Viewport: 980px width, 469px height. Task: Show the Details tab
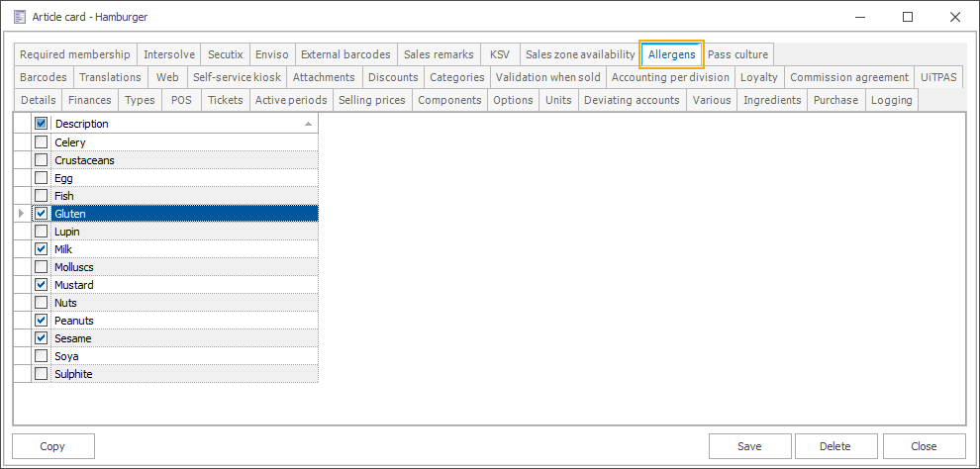pyautogui.click(x=38, y=100)
